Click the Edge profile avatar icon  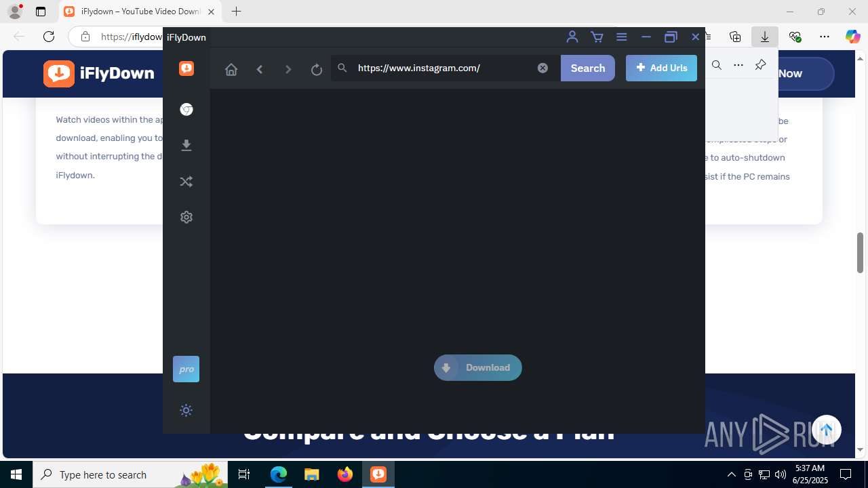point(15,11)
